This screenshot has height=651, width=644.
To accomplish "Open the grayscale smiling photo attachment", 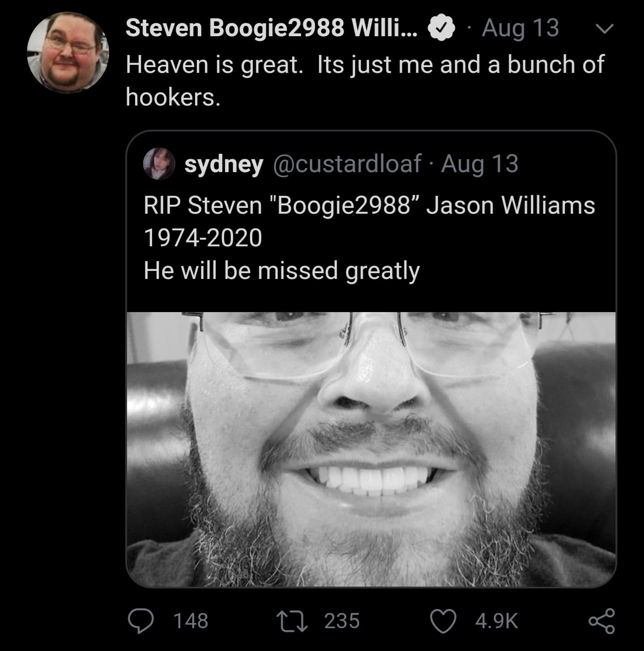I will pyautogui.click(x=371, y=449).
